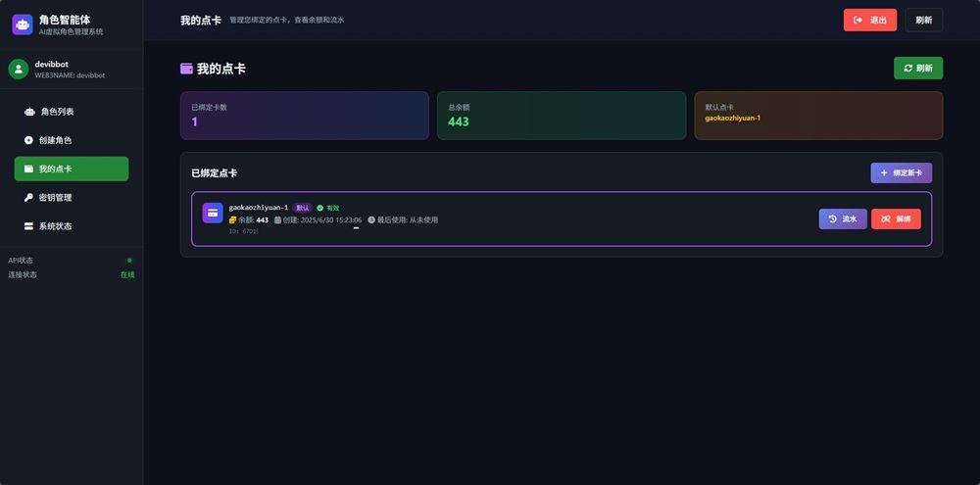The width and height of the screenshot is (980, 485).
Task: Click the 绑定新卡 button
Action: pyautogui.click(x=902, y=172)
